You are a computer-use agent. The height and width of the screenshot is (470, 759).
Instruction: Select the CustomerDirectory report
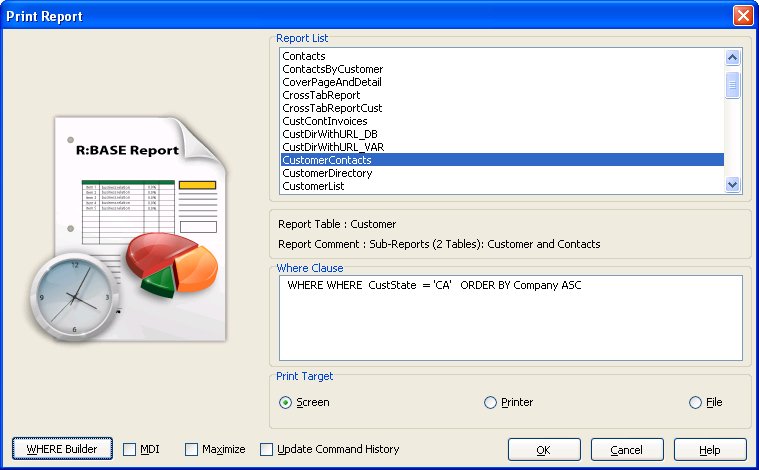(x=327, y=173)
